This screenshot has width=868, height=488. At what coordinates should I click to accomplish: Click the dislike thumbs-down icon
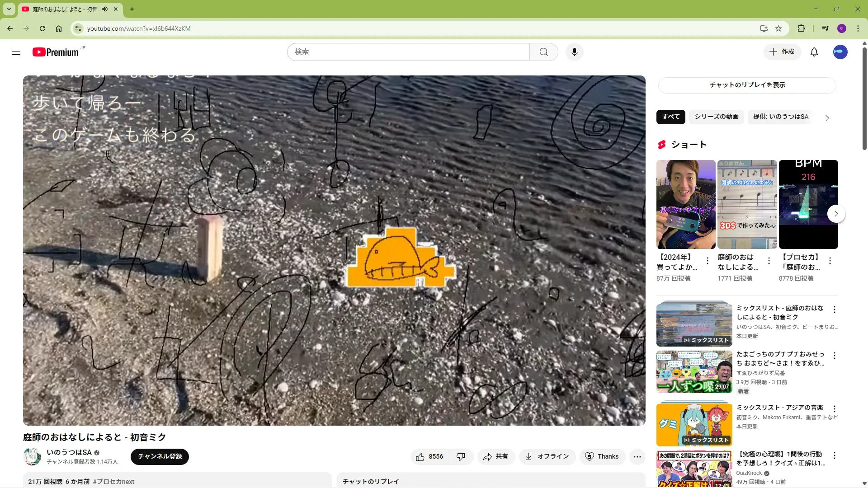pos(461,457)
